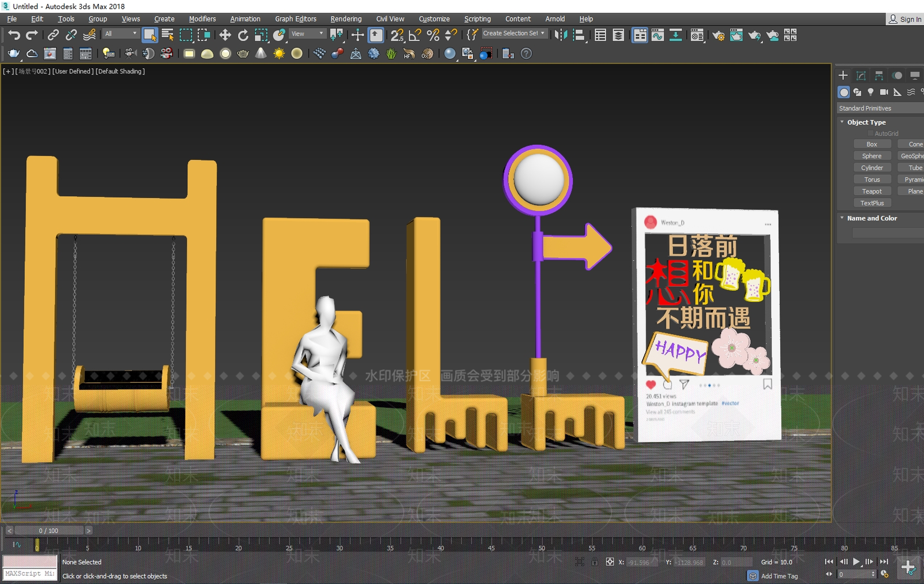Open the Modifiers menu

pyautogui.click(x=202, y=19)
